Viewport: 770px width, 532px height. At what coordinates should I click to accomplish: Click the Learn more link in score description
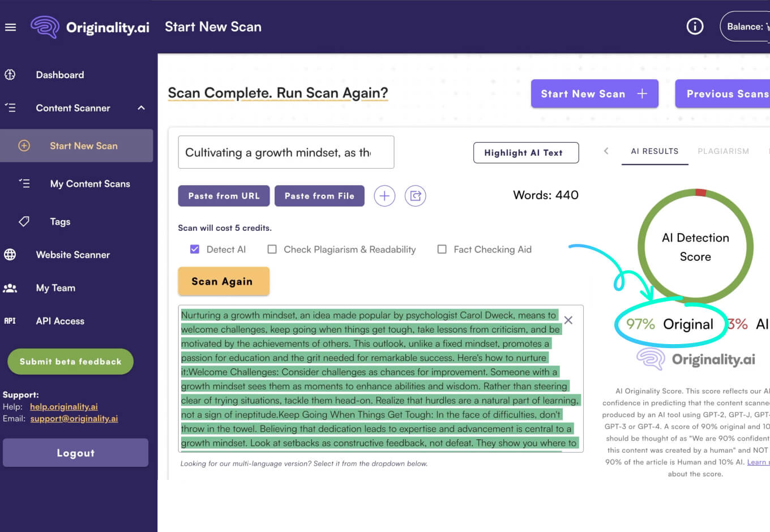point(759,462)
